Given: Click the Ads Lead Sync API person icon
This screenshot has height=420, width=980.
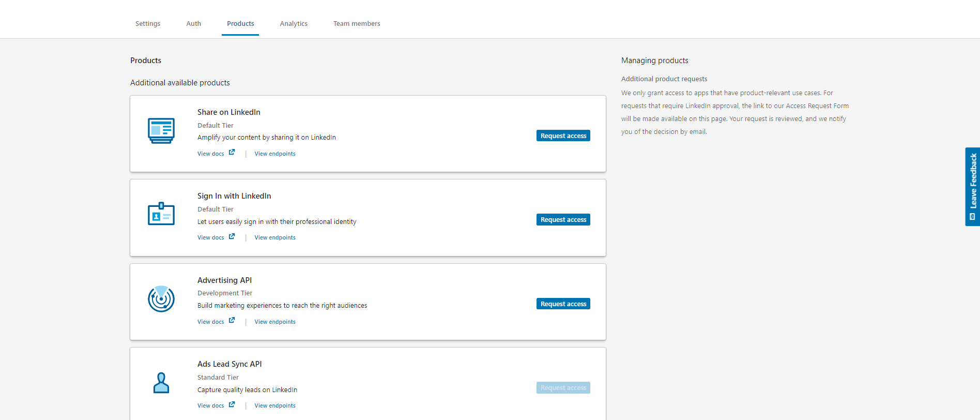Looking at the screenshot, I should point(161,383).
